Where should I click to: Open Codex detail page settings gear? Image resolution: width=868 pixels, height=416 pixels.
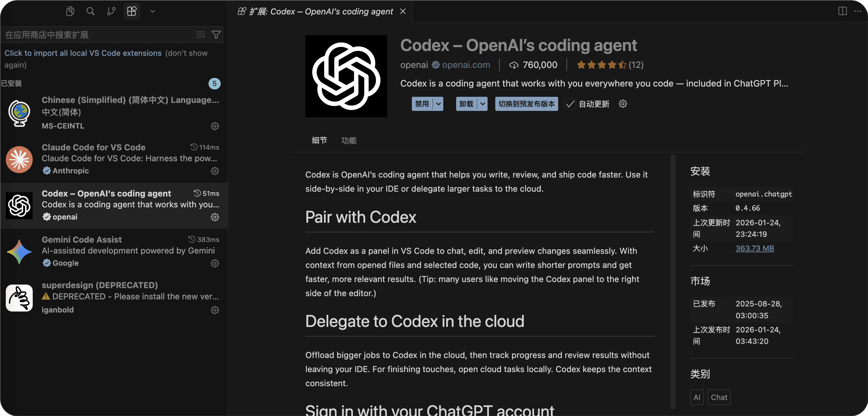click(623, 104)
